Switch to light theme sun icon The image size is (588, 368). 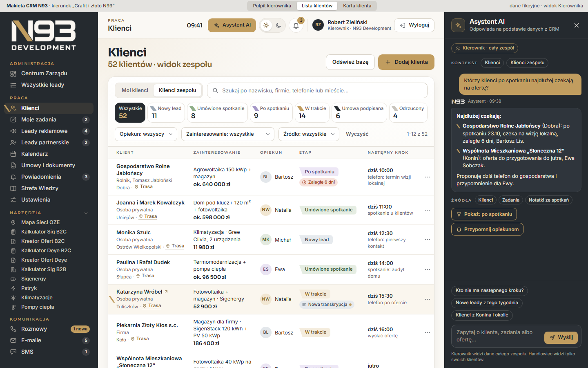point(266,25)
